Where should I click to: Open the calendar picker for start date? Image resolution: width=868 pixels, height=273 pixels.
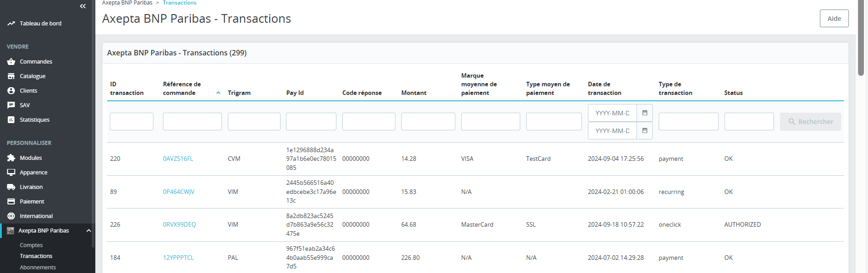coord(645,113)
